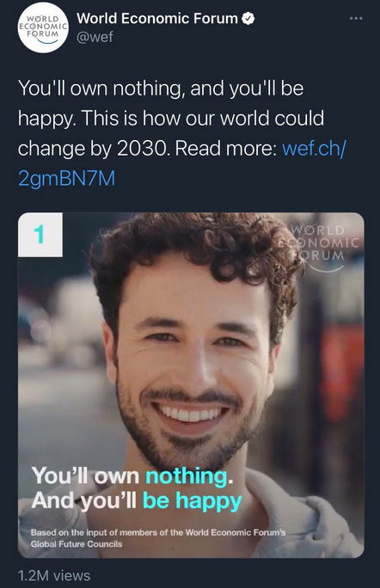This screenshot has height=588, width=380.
Task: Click "change by 2030" in the tweet
Action: [93, 149]
